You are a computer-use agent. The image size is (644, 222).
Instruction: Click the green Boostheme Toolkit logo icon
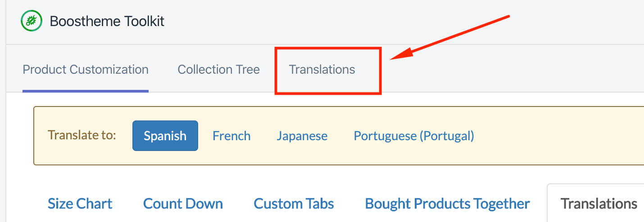pyautogui.click(x=32, y=21)
